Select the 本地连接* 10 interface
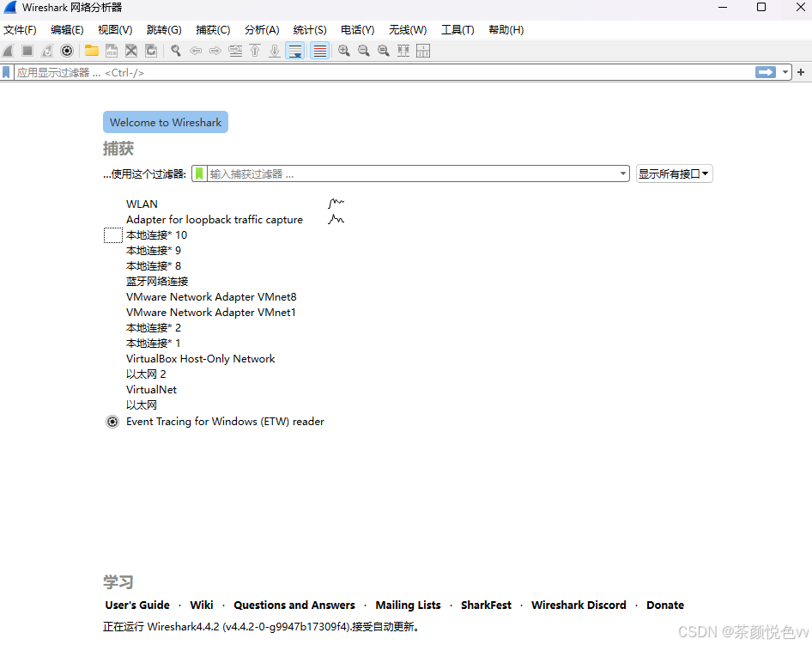Screen dimensions: 812x645 click(156, 235)
